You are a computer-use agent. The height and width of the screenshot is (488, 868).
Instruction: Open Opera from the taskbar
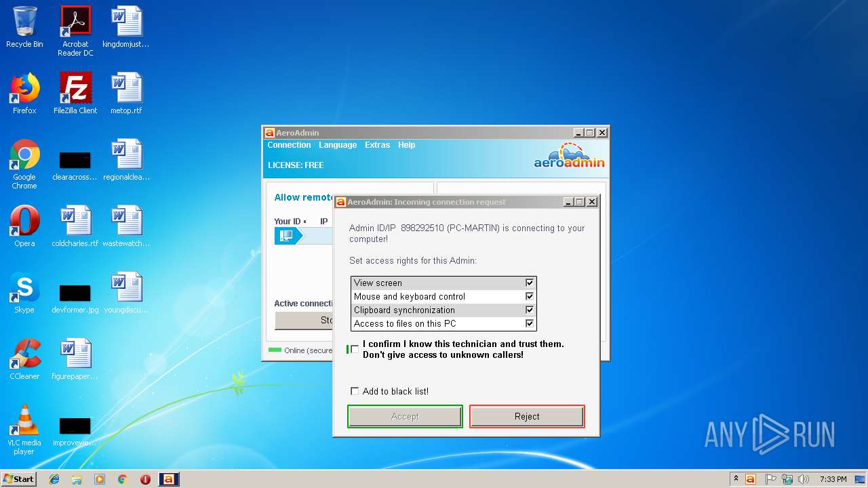(145, 479)
